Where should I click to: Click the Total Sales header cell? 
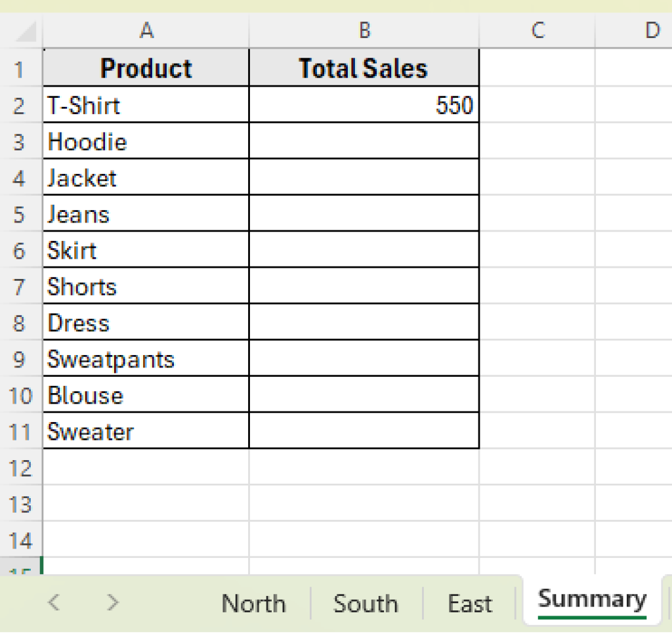[364, 68]
